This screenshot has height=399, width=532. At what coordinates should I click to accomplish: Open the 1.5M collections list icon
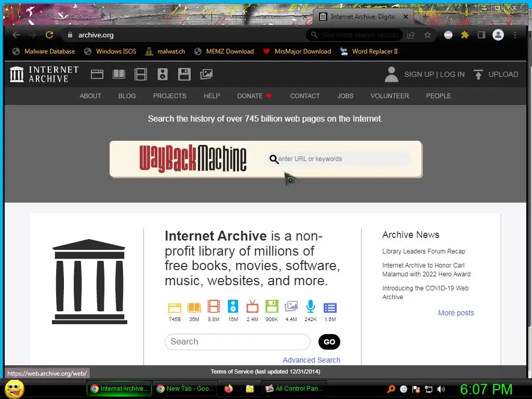point(330,308)
